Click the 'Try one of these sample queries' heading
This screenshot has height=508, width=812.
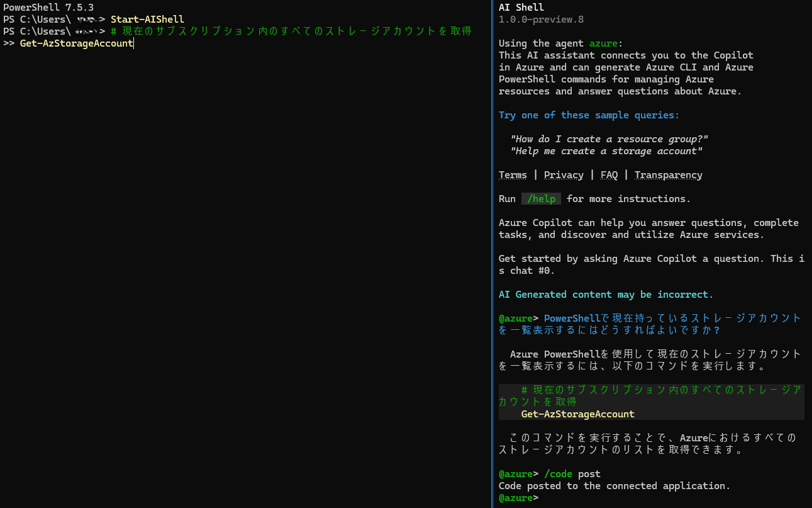point(589,115)
